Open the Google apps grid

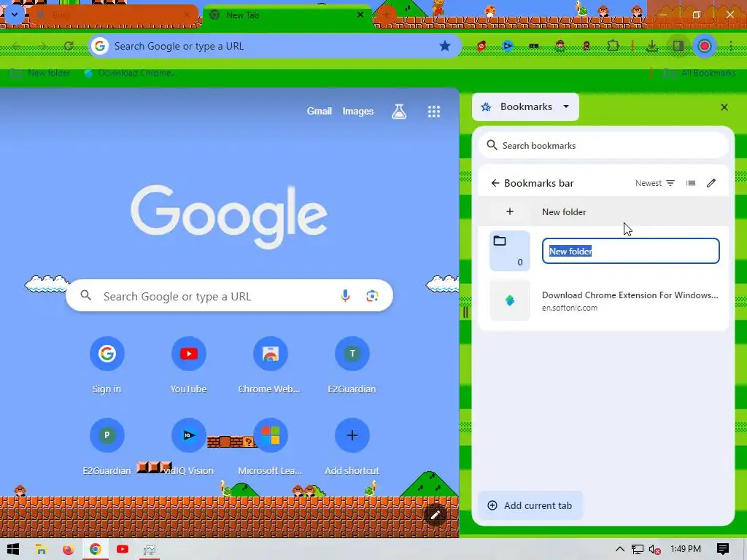pos(433,112)
